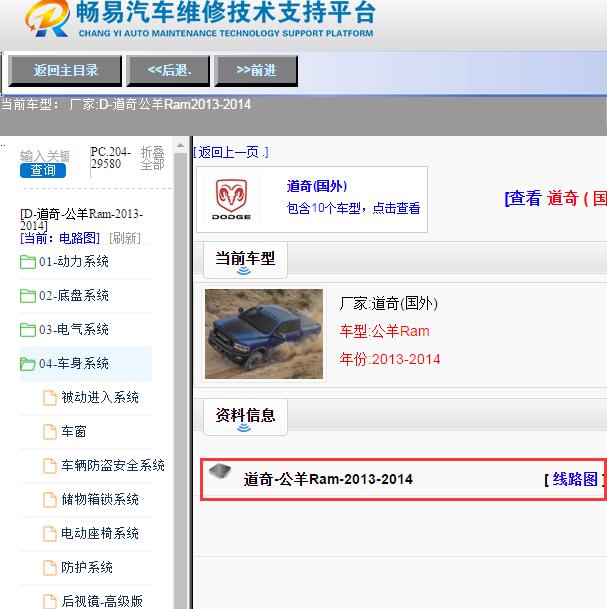This screenshot has height=609, width=607.
Task: Click the 当前：电路图 link
Action: pyautogui.click(x=60, y=238)
